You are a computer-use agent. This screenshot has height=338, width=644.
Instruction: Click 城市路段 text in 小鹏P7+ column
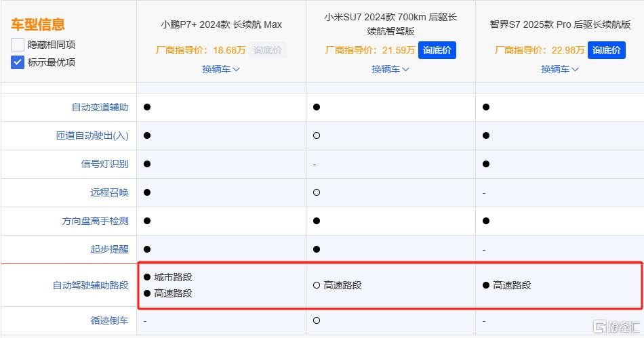(173, 277)
